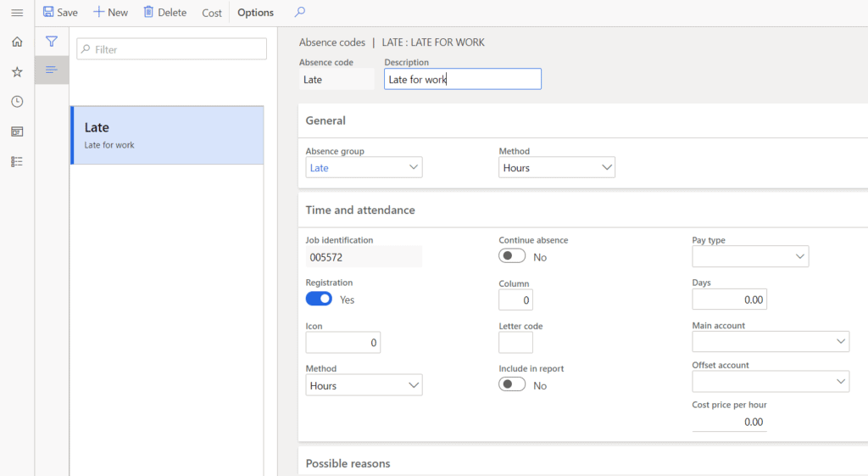
Task: Open Recent clock icon
Action: point(17,102)
